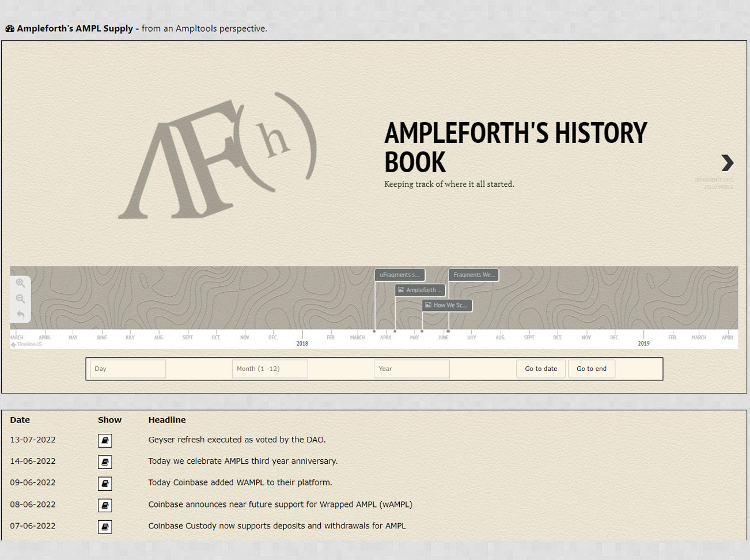The height and width of the screenshot is (560, 750).
Task: Click into the Year input field
Action: (411, 369)
